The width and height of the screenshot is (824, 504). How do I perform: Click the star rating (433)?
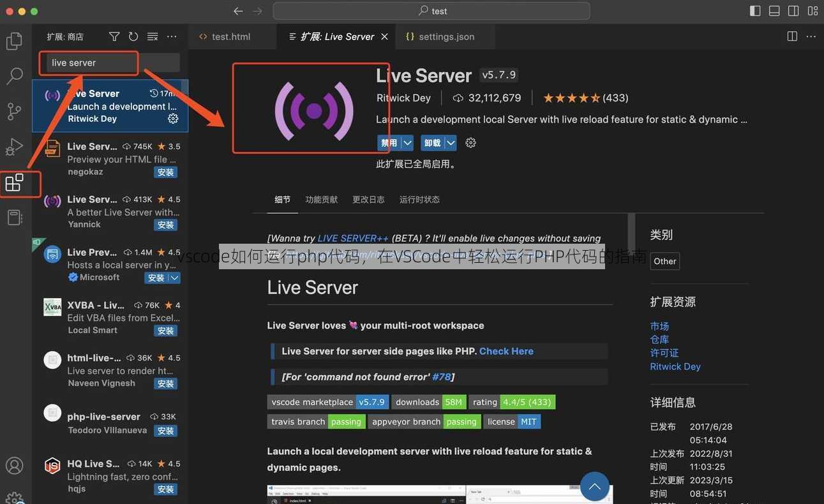point(585,98)
